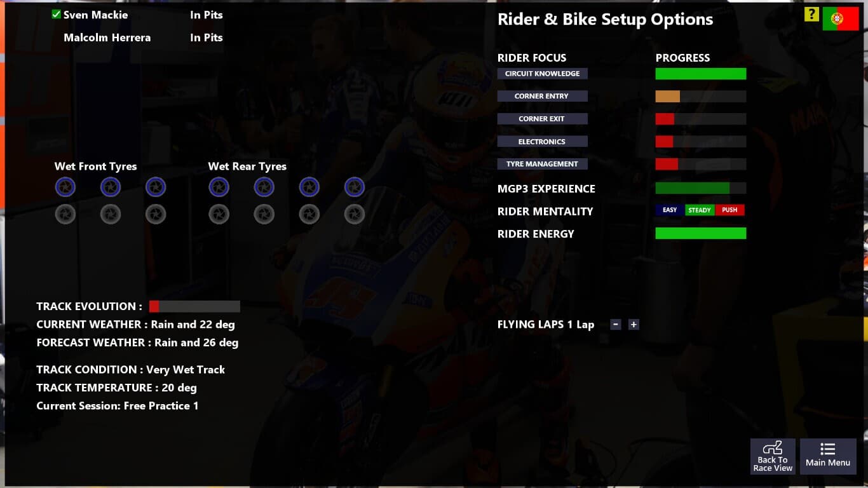Click the Portugal flag icon

click(841, 19)
